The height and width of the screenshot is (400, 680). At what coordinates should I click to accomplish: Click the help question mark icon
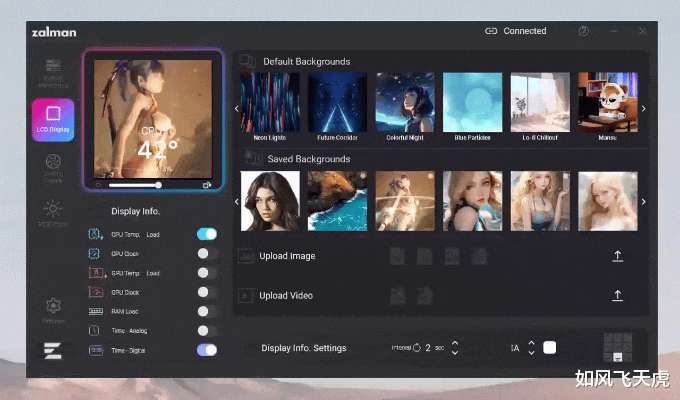(x=583, y=31)
